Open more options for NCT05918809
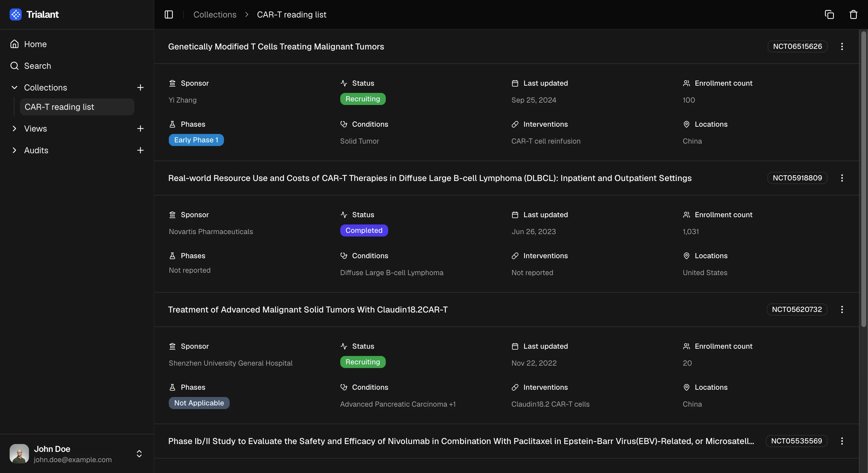This screenshot has height=473, width=868. coord(842,178)
